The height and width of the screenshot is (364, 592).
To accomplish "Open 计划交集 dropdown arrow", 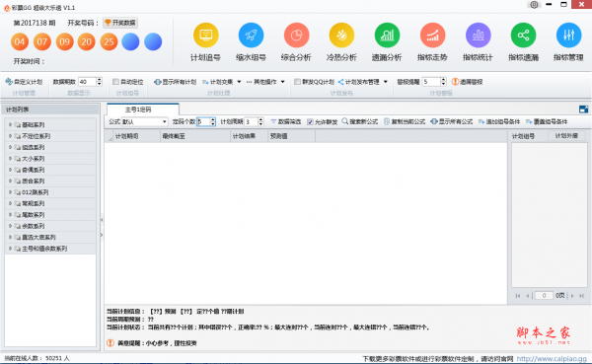I will (239, 82).
